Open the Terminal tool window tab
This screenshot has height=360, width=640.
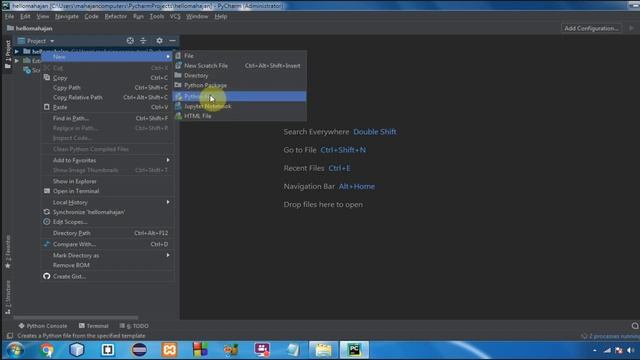93,326
